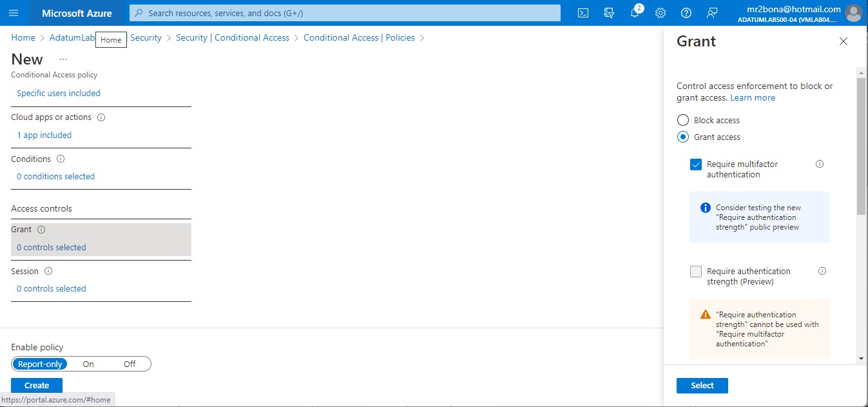Click the Microsoft Azure logo text
The image size is (868, 407).
click(77, 13)
